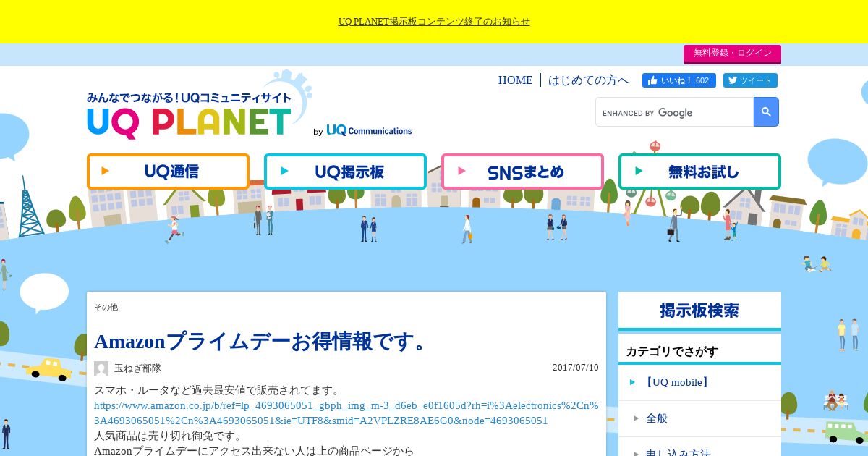Click the arrow beside 全般
868x456 pixels.
(x=636, y=418)
